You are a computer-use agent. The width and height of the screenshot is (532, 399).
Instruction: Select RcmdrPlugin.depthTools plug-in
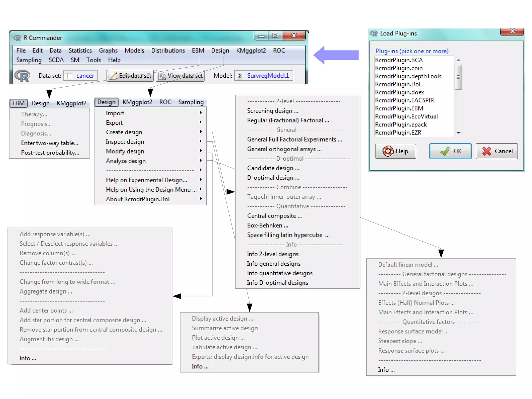pyautogui.click(x=408, y=76)
